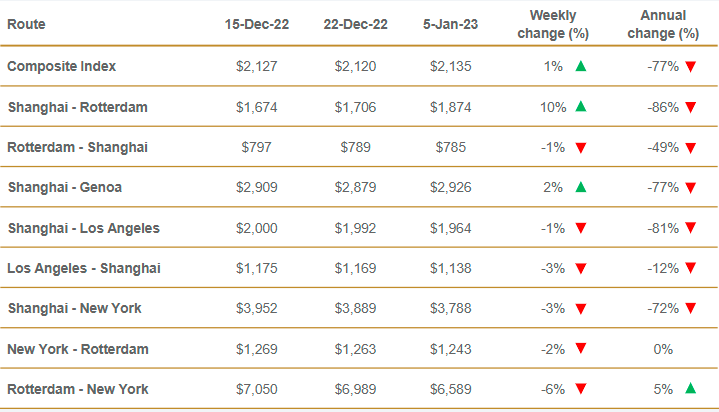Image resolution: width=719 pixels, height=412 pixels.
Task: Click red down arrow for Composite Index annual change
Action: 689,67
